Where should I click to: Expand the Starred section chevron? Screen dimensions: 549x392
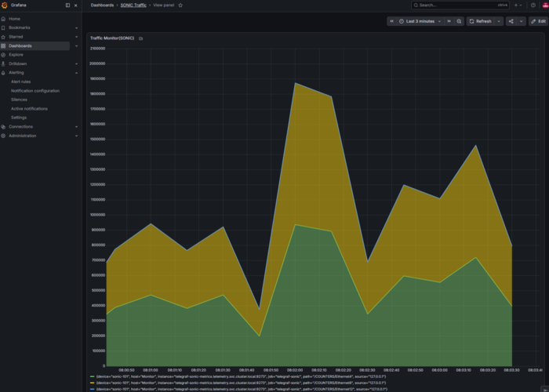(76, 37)
